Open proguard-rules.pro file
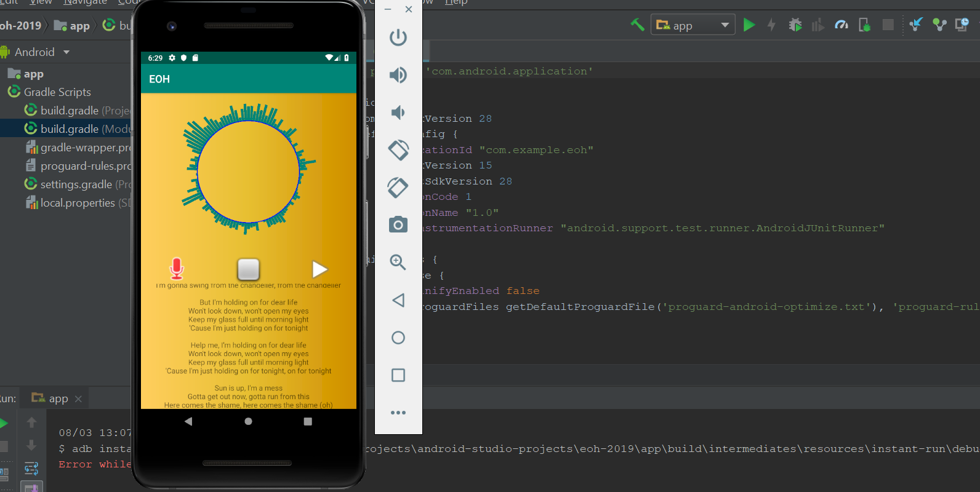Screen dimensions: 980x492 [x=78, y=166]
